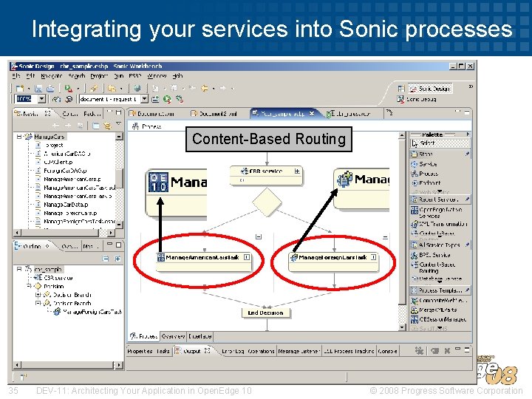This screenshot has height=399, width=532.
Task: Pick the Service item in the Palette
Action: click(x=424, y=164)
